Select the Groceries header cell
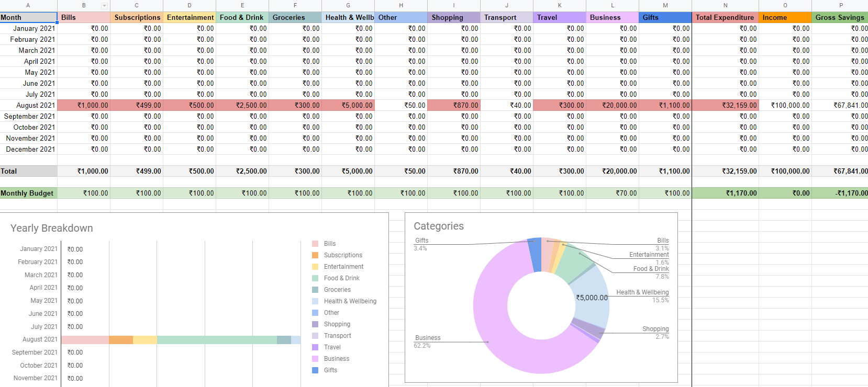The image size is (868, 387). pos(295,17)
